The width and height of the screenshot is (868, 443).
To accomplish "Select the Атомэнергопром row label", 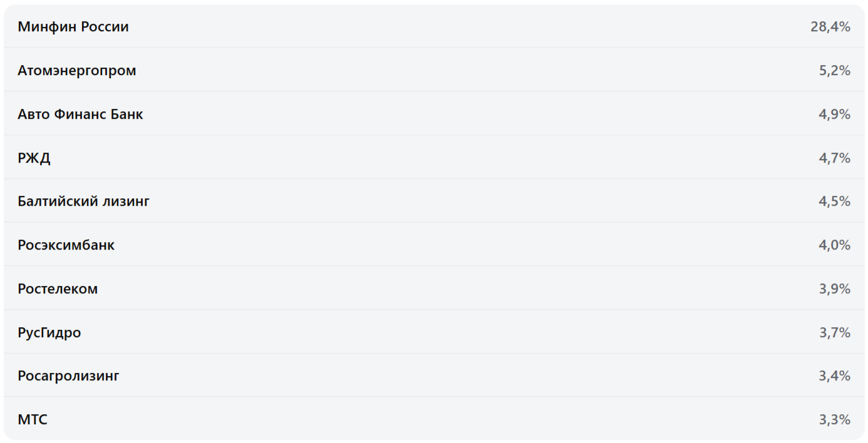I will pyautogui.click(x=77, y=71).
